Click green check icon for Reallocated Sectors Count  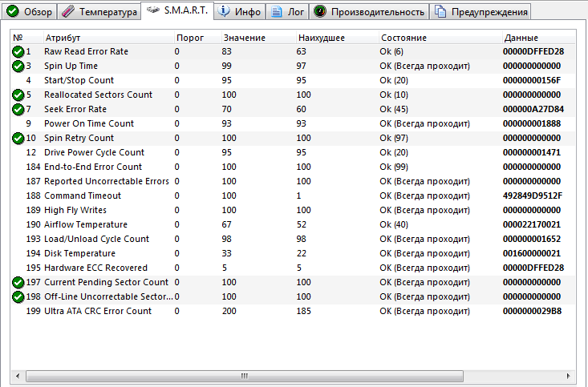(18, 95)
